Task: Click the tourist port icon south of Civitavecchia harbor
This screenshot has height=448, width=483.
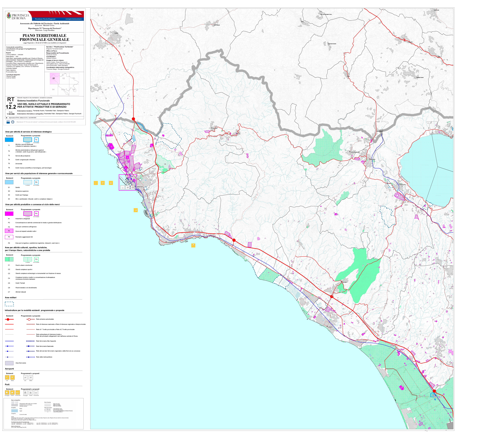Action: pyautogui.click(x=136, y=210)
